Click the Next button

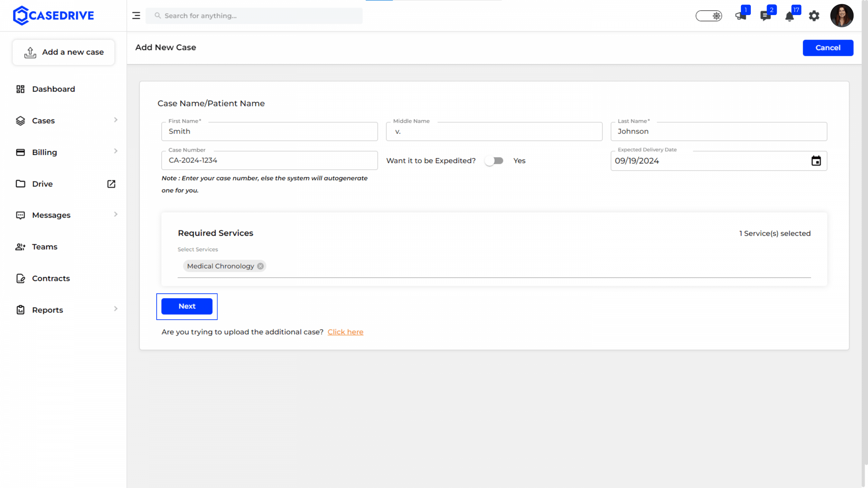(187, 306)
